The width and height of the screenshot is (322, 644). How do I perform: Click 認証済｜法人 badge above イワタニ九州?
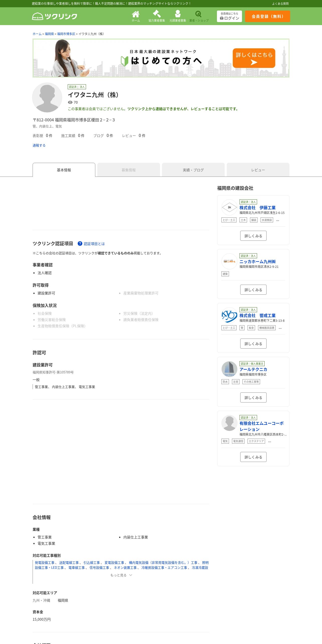click(x=77, y=87)
